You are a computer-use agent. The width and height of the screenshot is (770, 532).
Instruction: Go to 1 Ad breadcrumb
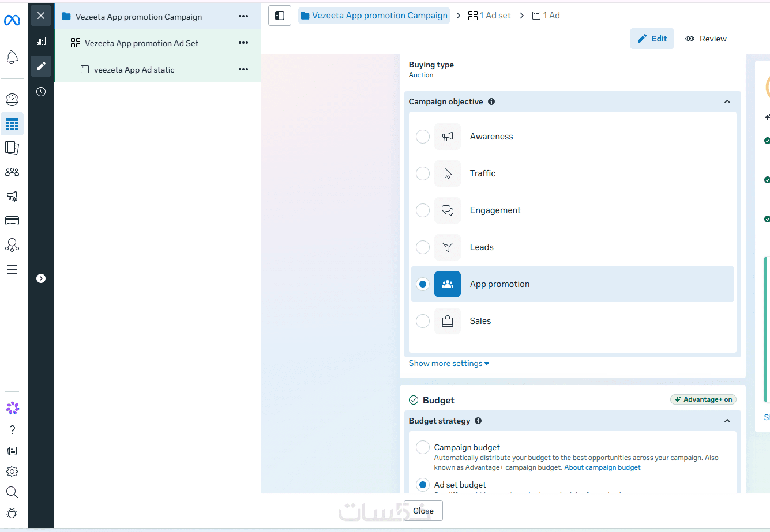click(546, 16)
